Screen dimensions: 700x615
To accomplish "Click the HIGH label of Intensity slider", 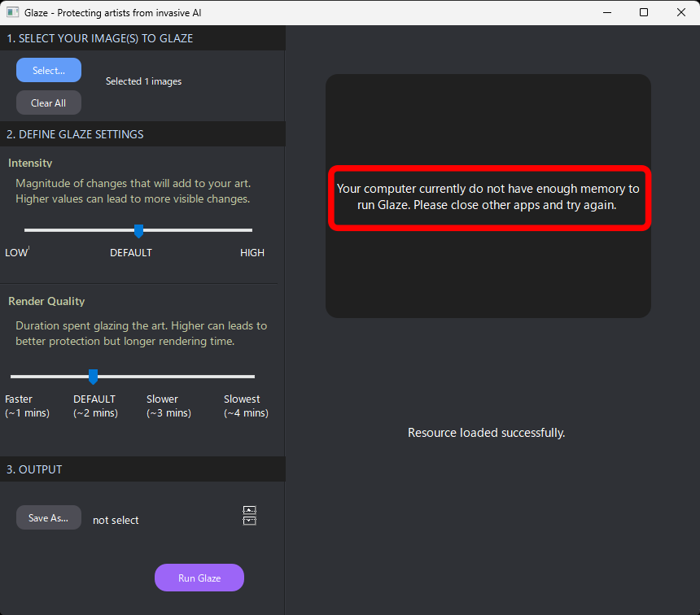I will tap(252, 253).
